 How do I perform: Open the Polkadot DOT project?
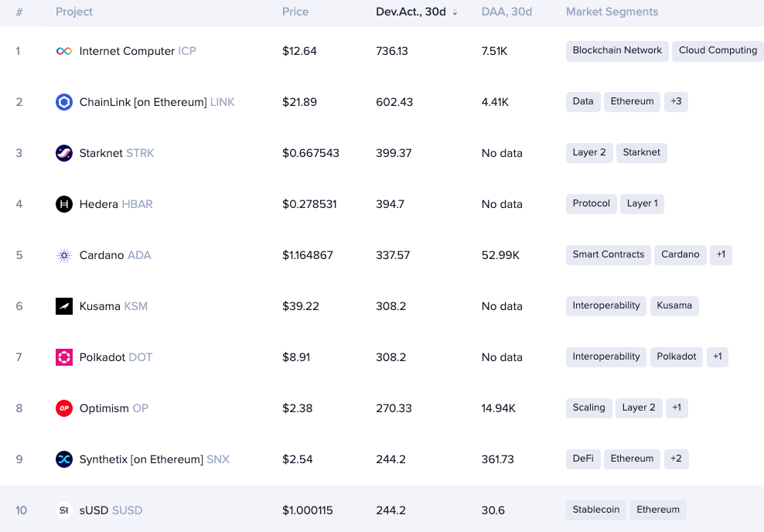(x=115, y=357)
